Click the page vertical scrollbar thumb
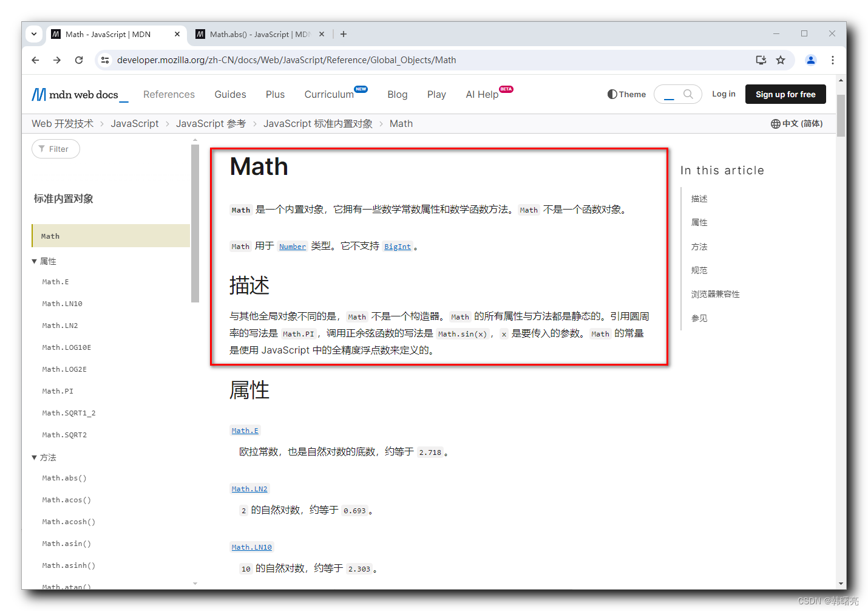The height and width of the screenshot is (611, 868). [841, 115]
